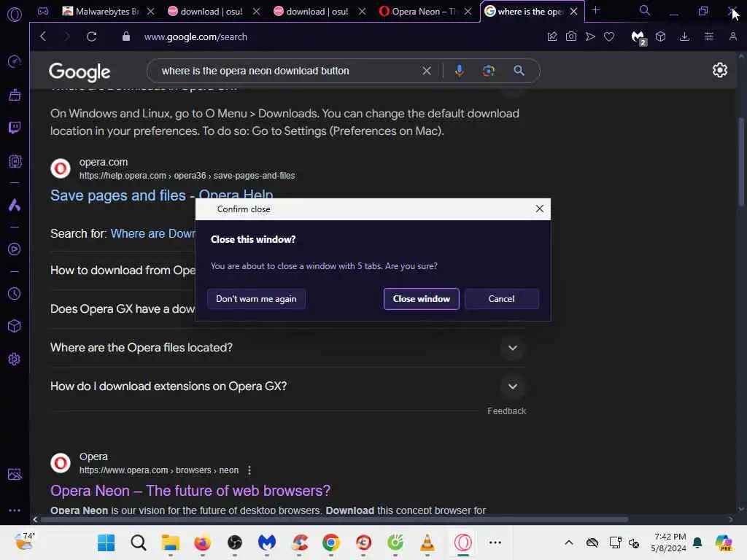747x560 pixels.
Task: Click the address bar URL field
Action: point(196,36)
